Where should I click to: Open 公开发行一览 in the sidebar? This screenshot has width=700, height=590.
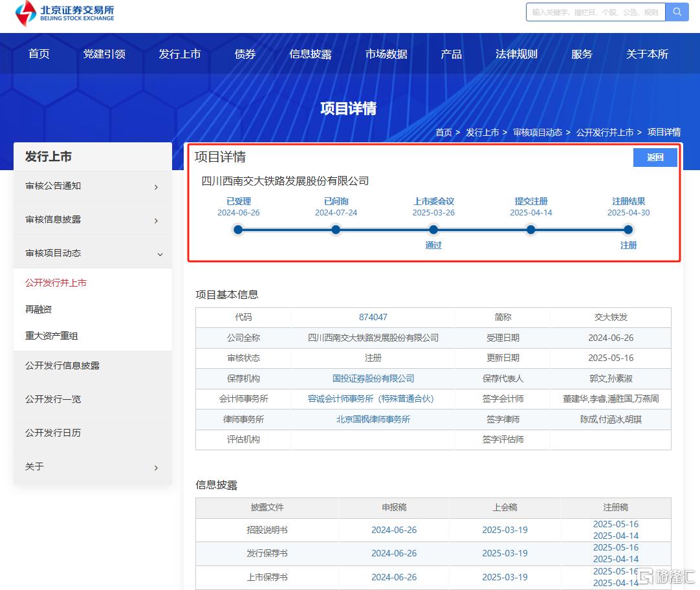click(x=52, y=399)
